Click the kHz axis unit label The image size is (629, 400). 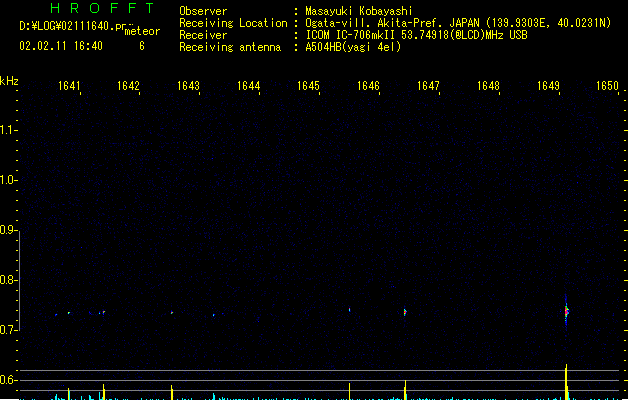pyautogui.click(x=9, y=81)
